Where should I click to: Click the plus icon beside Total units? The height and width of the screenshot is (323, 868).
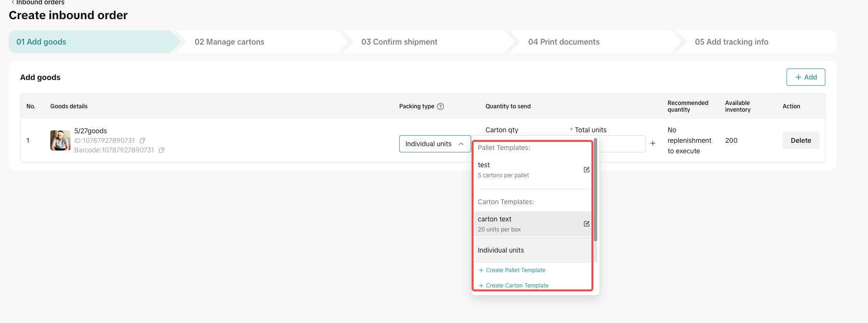[652, 143]
